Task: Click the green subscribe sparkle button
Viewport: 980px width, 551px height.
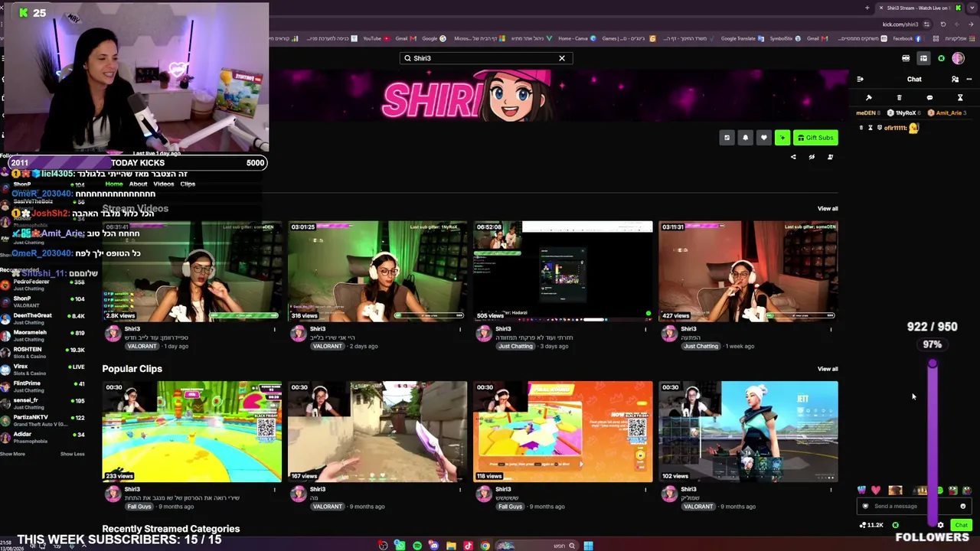Action: click(782, 138)
